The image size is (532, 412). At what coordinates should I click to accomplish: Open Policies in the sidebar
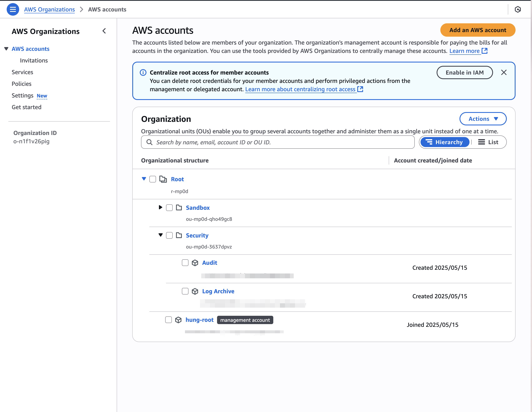pos(21,84)
